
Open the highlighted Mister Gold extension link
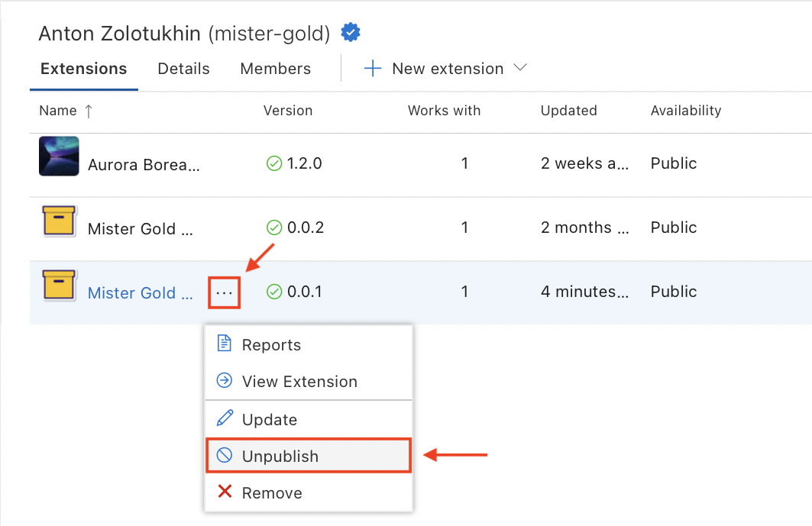[140, 293]
